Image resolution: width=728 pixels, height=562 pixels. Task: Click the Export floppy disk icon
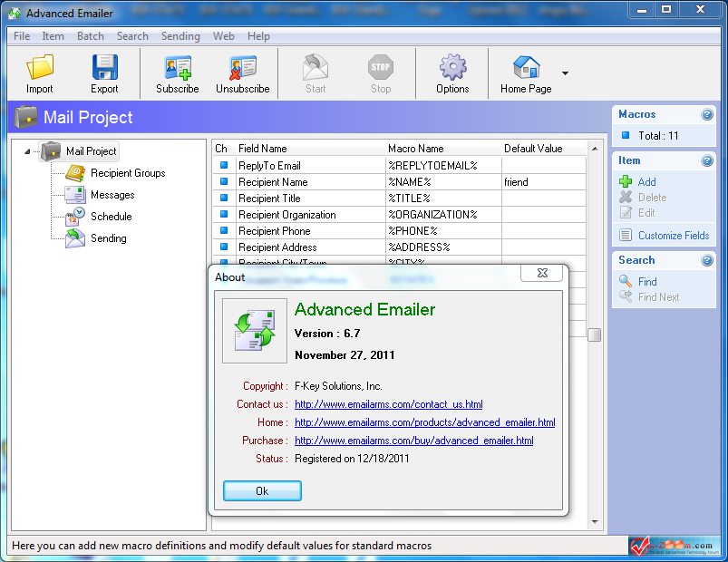(104, 67)
